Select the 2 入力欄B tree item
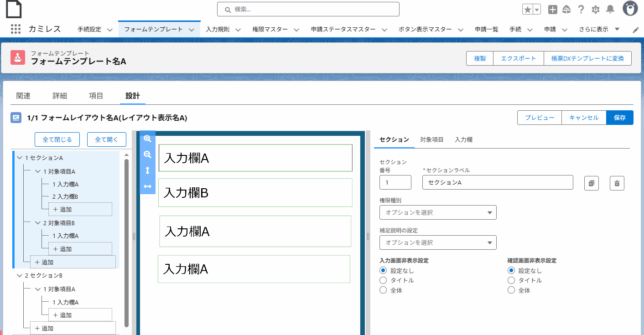The height and width of the screenshot is (335, 644). point(65,196)
